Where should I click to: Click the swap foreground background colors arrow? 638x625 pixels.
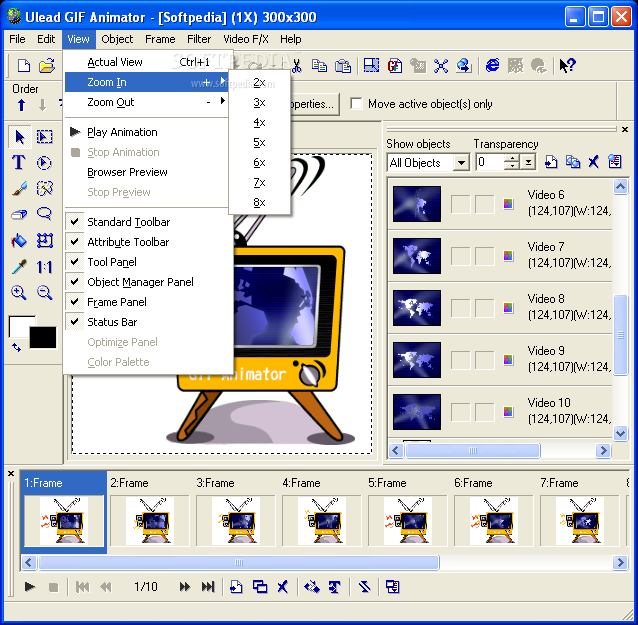[x=16, y=347]
